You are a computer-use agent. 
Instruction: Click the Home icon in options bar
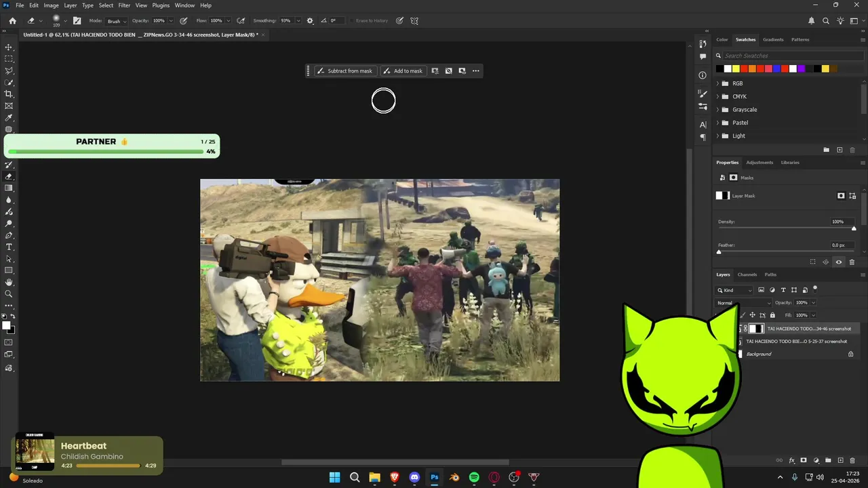12,20
